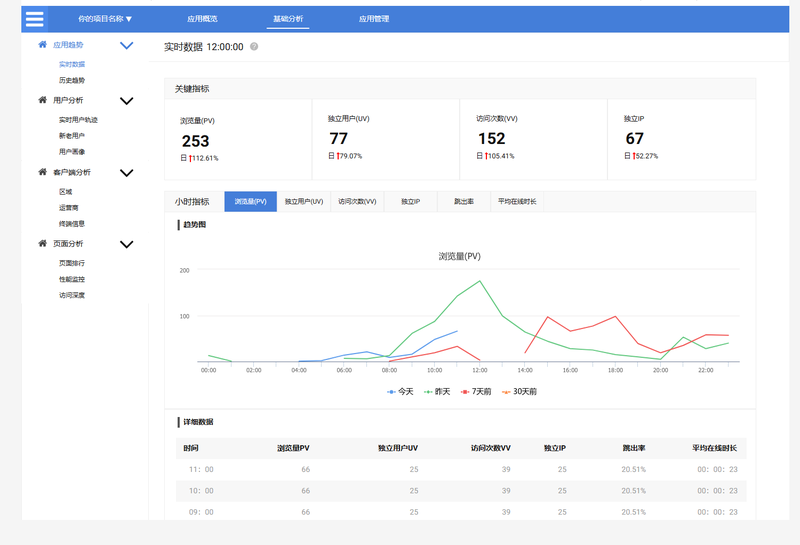The image size is (800, 545).
Task: Toggle 30天前 series in chart legend
Action: pos(519,391)
